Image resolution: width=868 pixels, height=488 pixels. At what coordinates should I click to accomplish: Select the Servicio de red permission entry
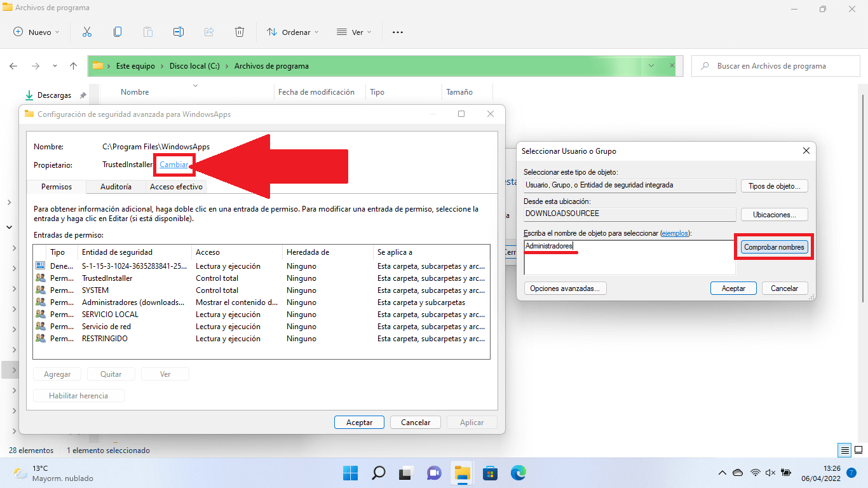coord(262,327)
